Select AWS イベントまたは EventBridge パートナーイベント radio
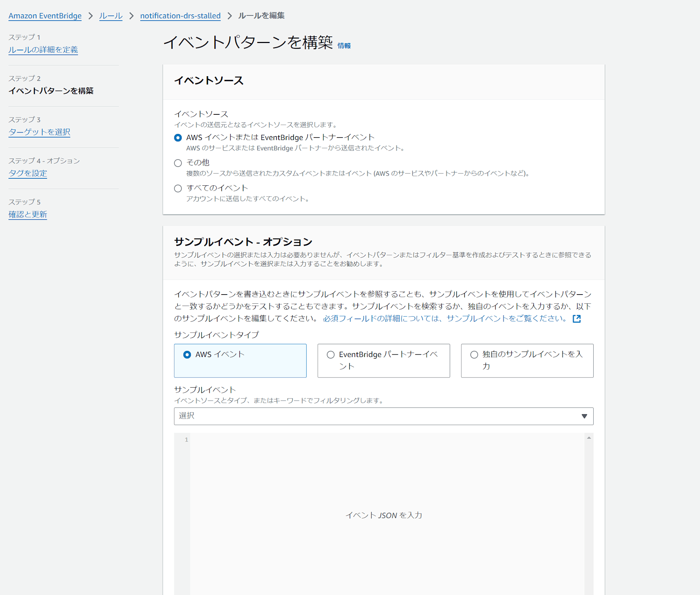The height and width of the screenshot is (595, 700). pos(178,138)
